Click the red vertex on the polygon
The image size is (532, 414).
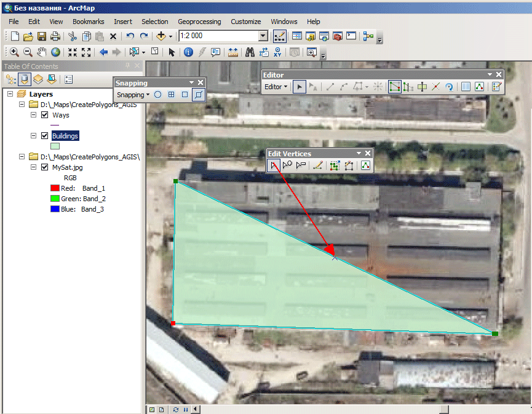click(173, 324)
